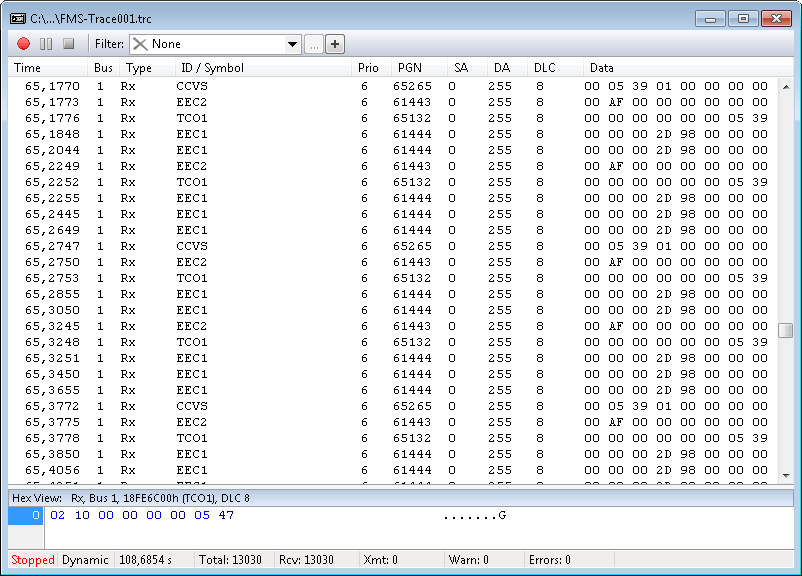
Task: Select the TCO1 row at time 65,3778
Action: [x=393, y=438]
